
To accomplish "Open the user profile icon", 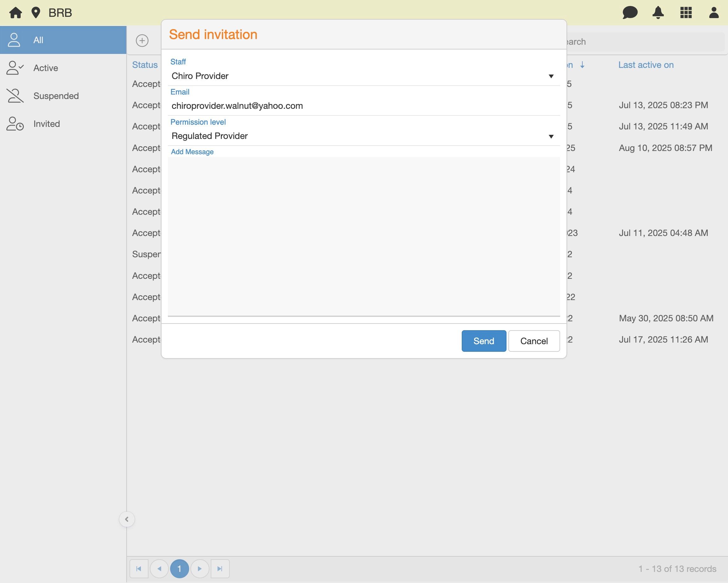I will point(713,13).
